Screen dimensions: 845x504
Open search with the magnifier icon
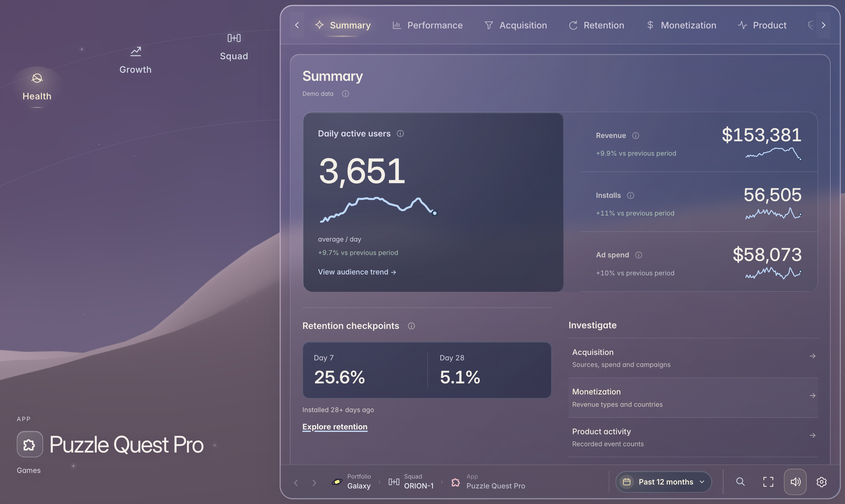[740, 482]
